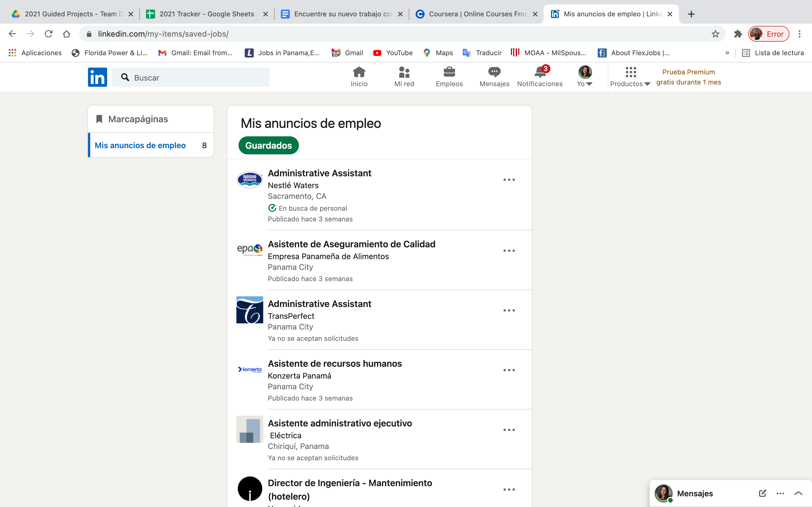Click the LinkedIn logo

(97, 77)
